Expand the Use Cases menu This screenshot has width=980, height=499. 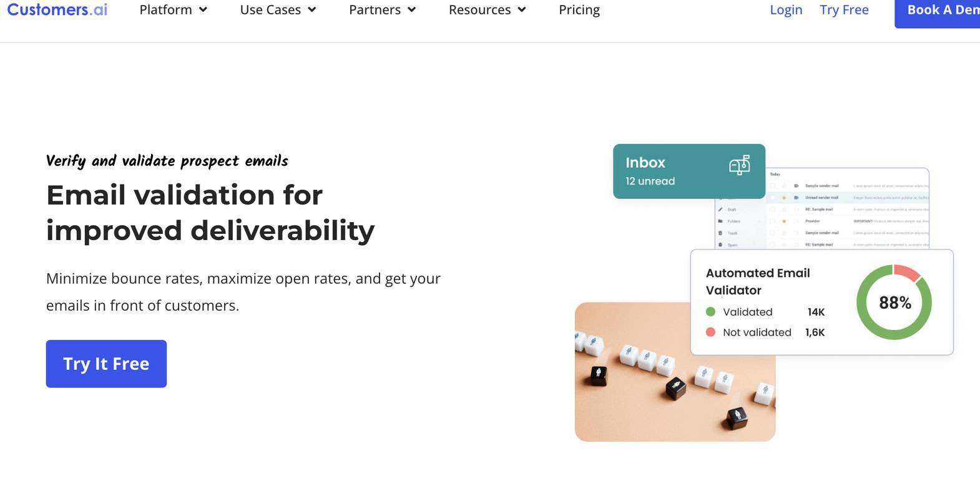278,9
